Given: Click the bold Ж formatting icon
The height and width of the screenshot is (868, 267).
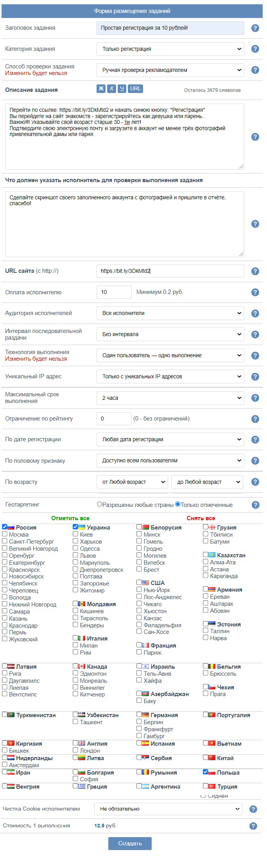Looking at the screenshot, I should (x=101, y=88).
